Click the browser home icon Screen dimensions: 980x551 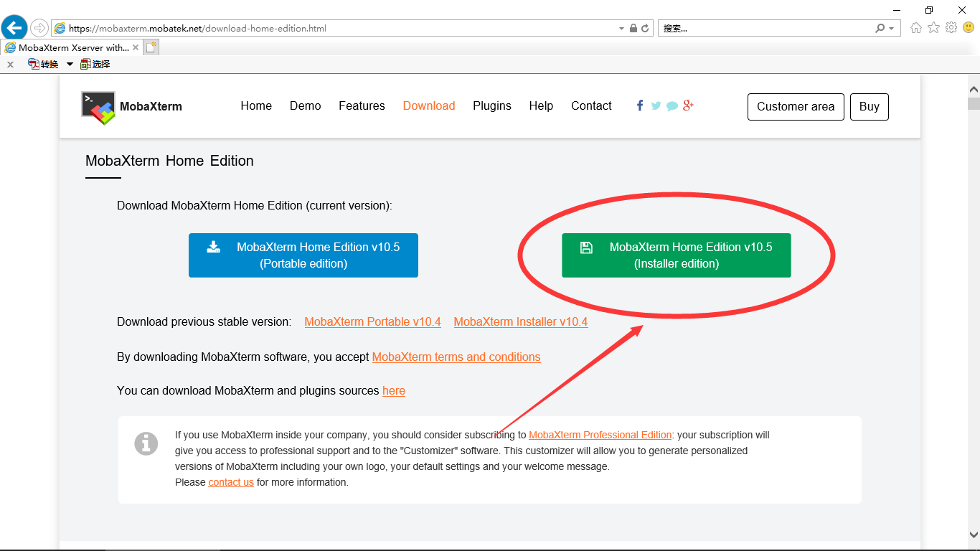coord(915,28)
